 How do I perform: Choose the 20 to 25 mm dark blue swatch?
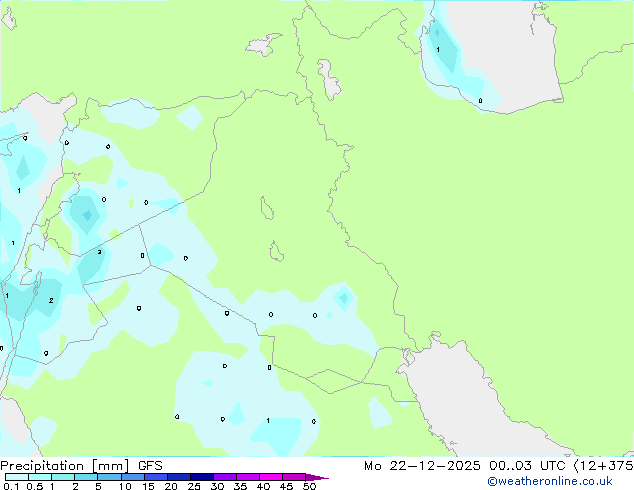(x=178, y=477)
